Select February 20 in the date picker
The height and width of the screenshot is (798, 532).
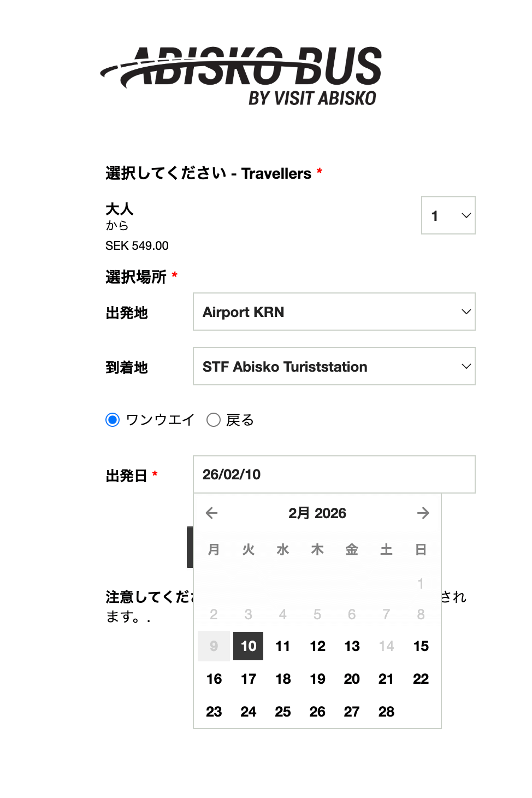pos(352,679)
